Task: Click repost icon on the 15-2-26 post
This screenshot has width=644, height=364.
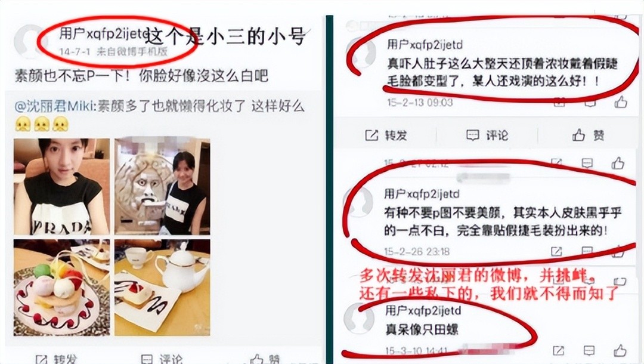Action: (x=556, y=251)
